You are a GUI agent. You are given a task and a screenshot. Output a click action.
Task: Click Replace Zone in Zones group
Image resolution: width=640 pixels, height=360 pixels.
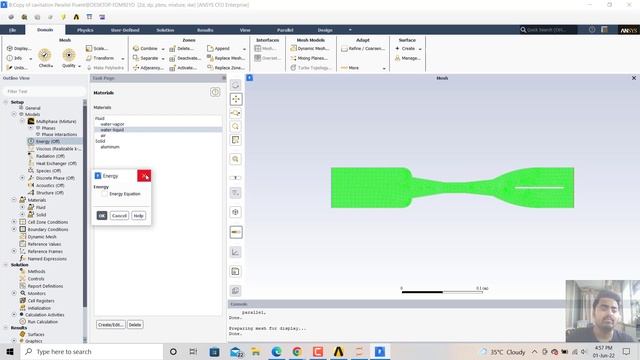pyautogui.click(x=226, y=68)
